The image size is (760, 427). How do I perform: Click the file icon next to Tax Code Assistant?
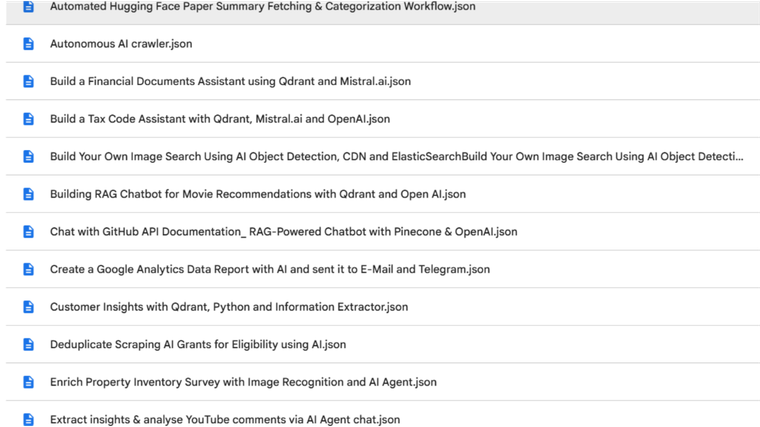pos(28,119)
